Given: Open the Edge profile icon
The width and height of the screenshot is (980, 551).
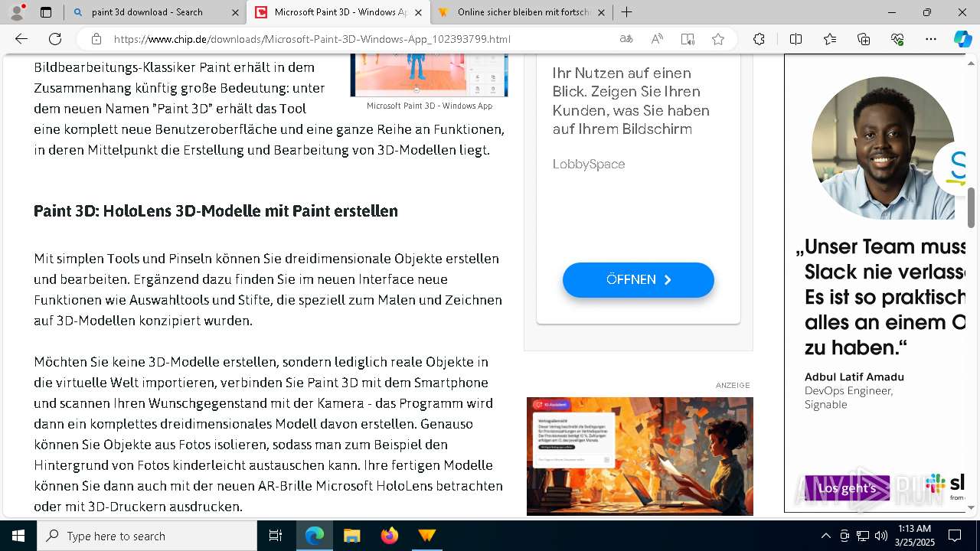Looking at the screenshot, I should coord(16,12).
